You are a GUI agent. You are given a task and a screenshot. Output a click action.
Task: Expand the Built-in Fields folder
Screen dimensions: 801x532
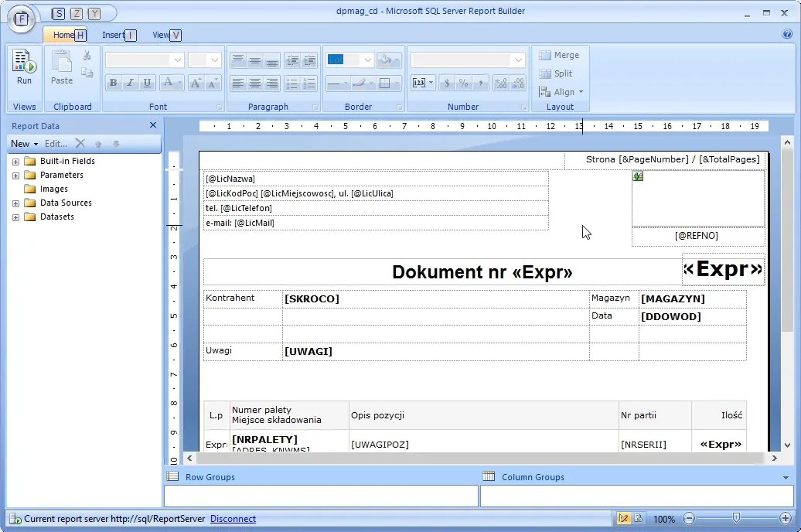(15, 162)
